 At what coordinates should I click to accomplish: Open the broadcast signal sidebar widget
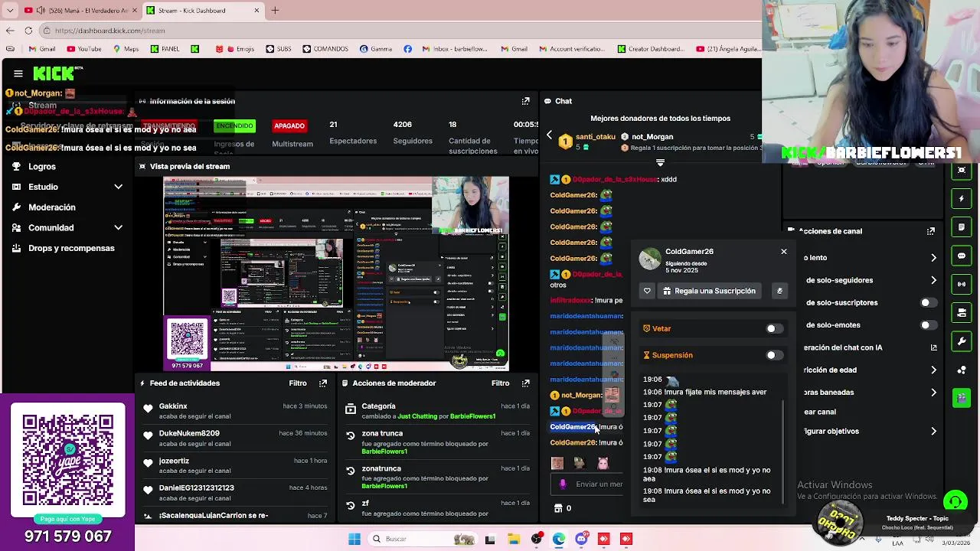coord(962,284)
